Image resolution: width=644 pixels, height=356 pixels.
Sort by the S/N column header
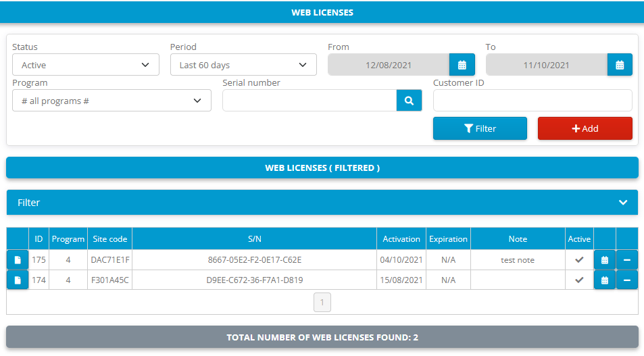(255, 239)
